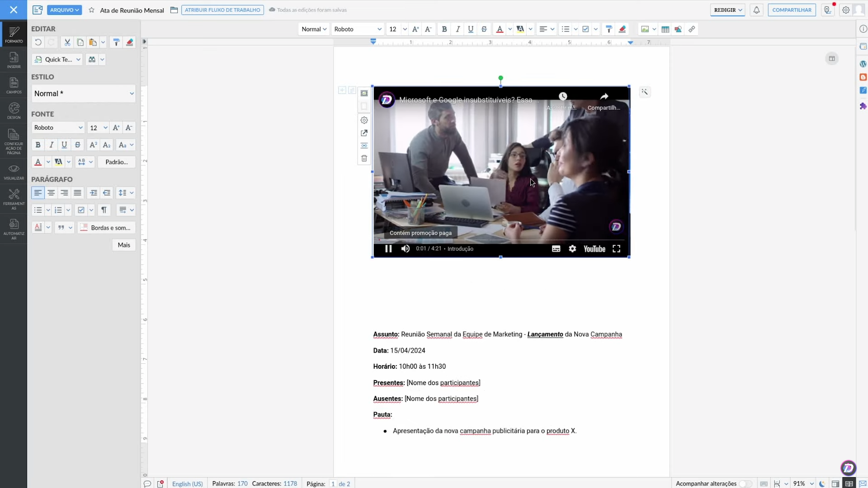Click the Insert Table toolbar icon
Screen dimensions: 868x488
(665, 29)
